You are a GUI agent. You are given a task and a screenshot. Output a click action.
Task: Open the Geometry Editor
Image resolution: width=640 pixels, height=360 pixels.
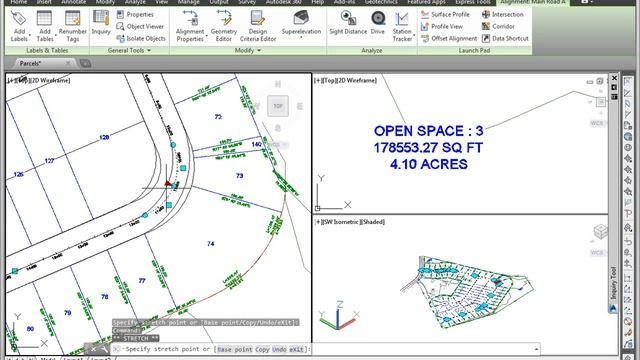(224, 27)
